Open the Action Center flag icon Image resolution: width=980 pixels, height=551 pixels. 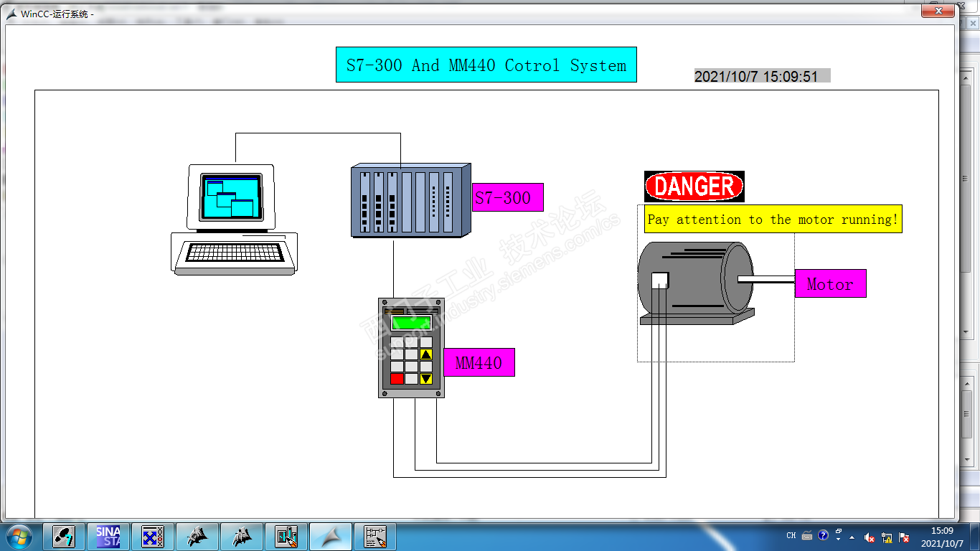(904, 537)
